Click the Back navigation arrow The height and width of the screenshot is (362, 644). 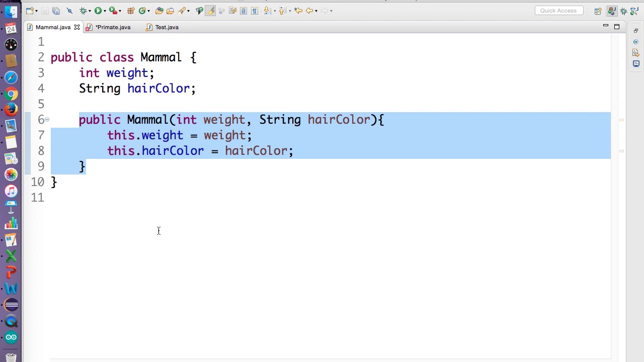click(x=309, y=11)
